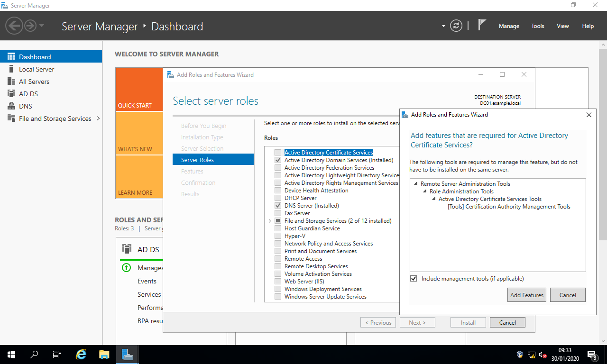The image size is (607, 364).
Task: Click the Add Features button
Action: [x=526, y=294]
